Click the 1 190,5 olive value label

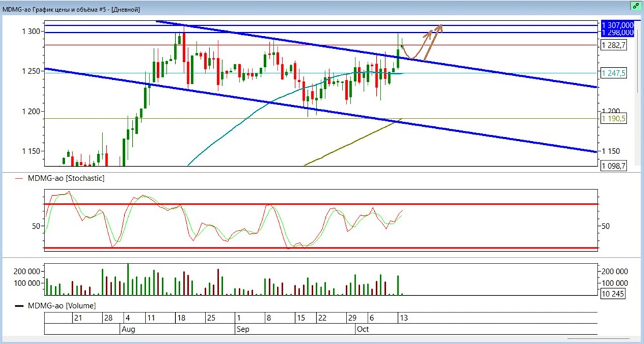click(614, 119)
